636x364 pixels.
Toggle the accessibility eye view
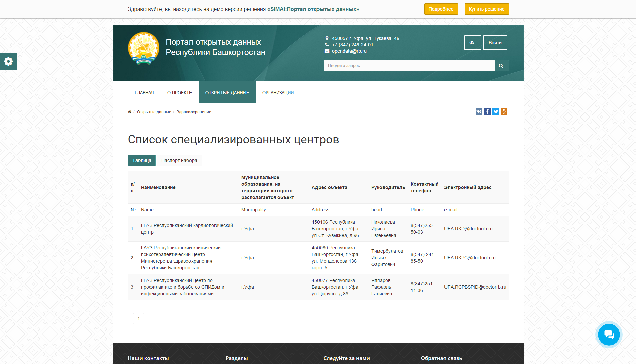click(472, 43)
